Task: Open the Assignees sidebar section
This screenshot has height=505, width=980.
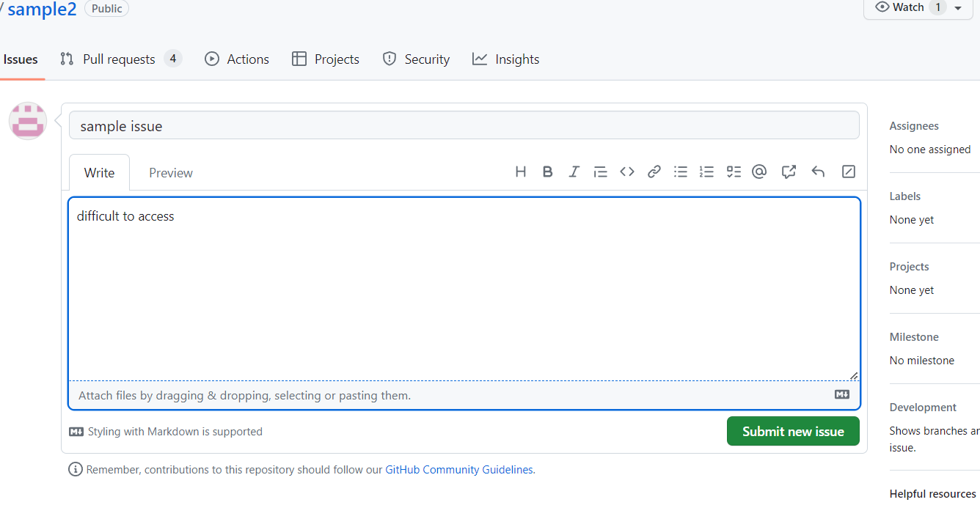Action: tap(914, 126)
